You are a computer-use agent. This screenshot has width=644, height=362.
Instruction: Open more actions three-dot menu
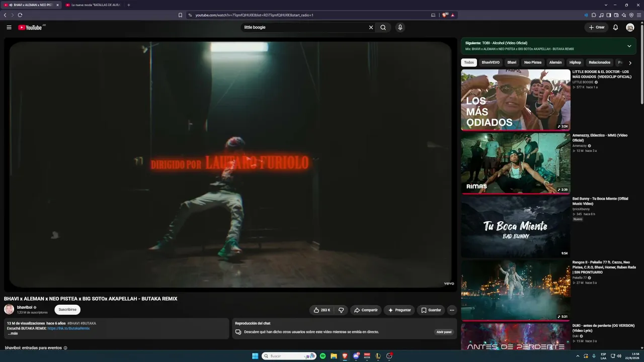[452, 310]
